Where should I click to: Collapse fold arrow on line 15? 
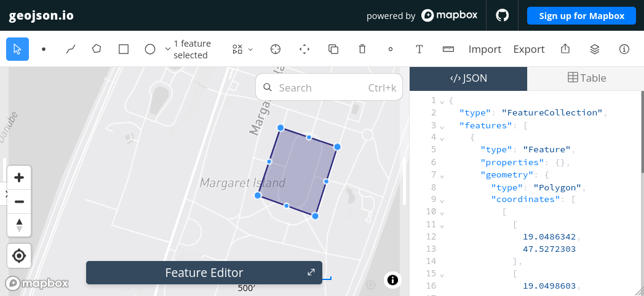click(442, 275)
